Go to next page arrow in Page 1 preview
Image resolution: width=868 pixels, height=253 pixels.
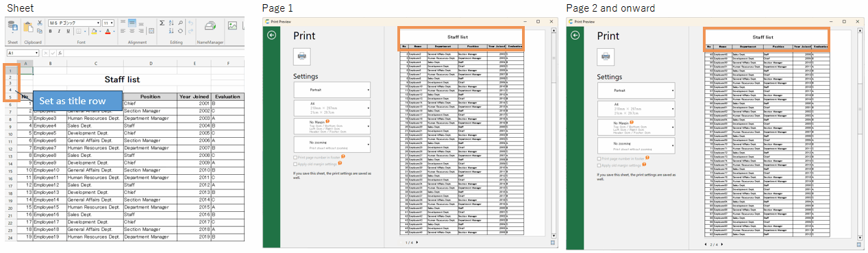click(417, 242)
